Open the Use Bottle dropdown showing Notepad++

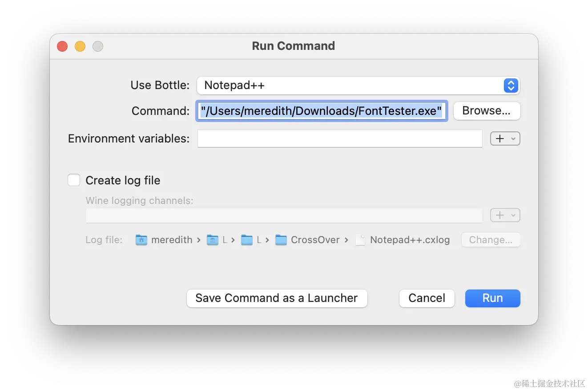pos(358,85)
